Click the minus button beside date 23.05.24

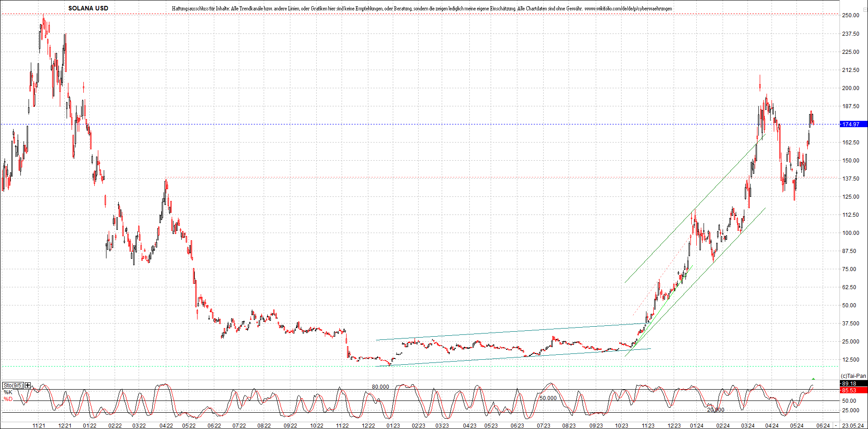point(836,425)
